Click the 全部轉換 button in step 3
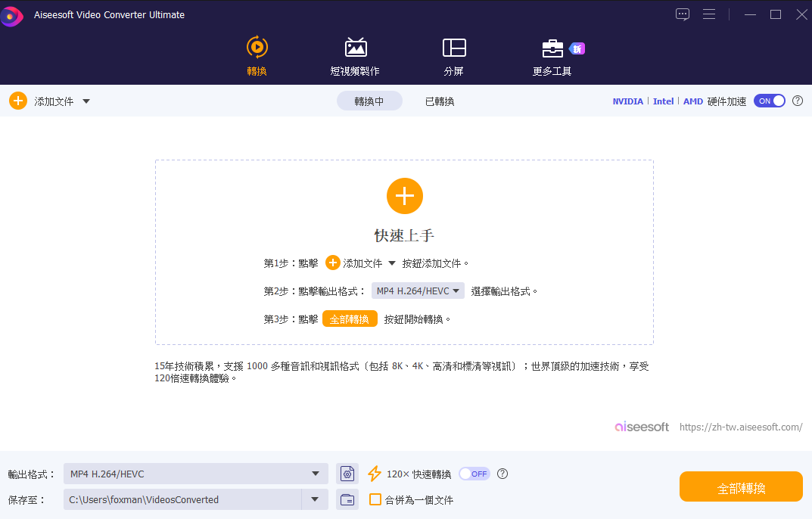Screen dimensions: 812x519 coord(350,319)
